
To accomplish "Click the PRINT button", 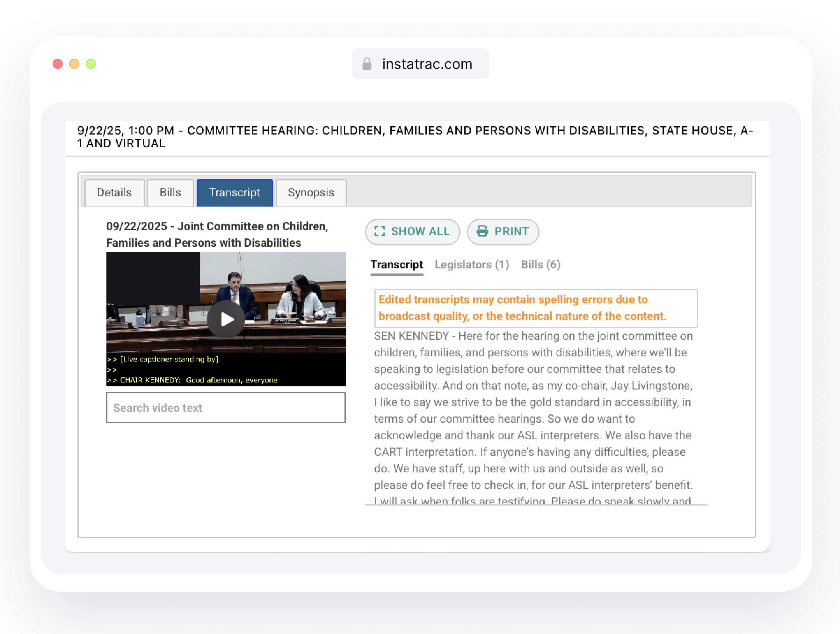I will pos(503,232).
